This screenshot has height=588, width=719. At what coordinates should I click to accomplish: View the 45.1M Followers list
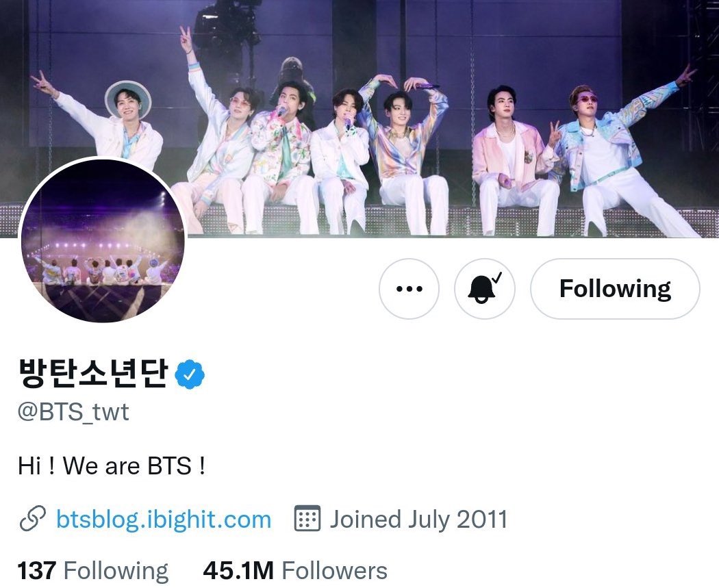click(x=295, y=571)
